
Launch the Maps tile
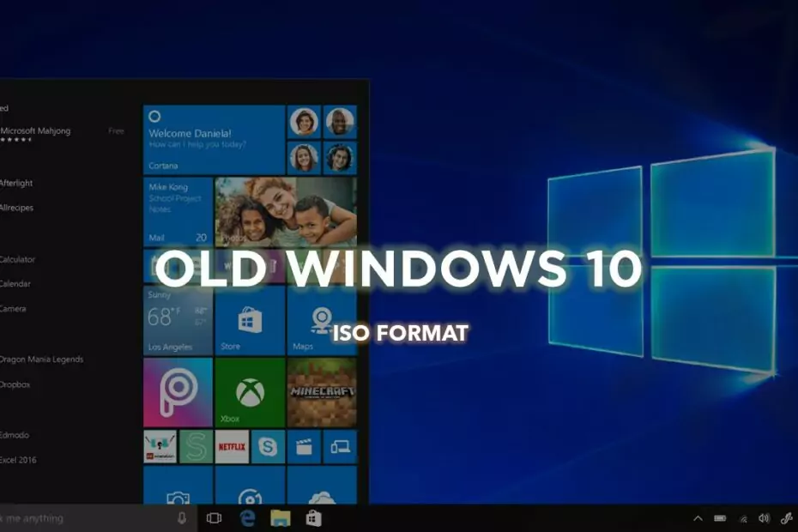(x=322, y=321)
